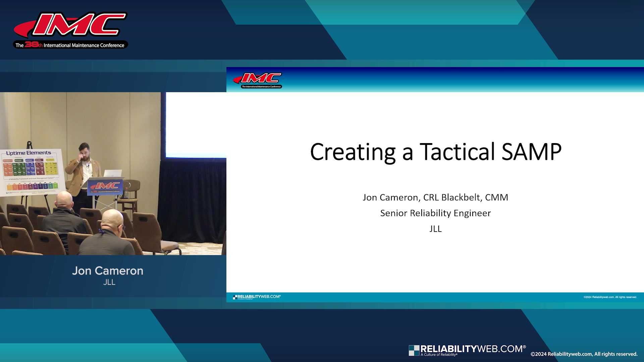Expand the speaker name overlay for Jon Cameron
The image size is (644, 362).
click(108, 270)
